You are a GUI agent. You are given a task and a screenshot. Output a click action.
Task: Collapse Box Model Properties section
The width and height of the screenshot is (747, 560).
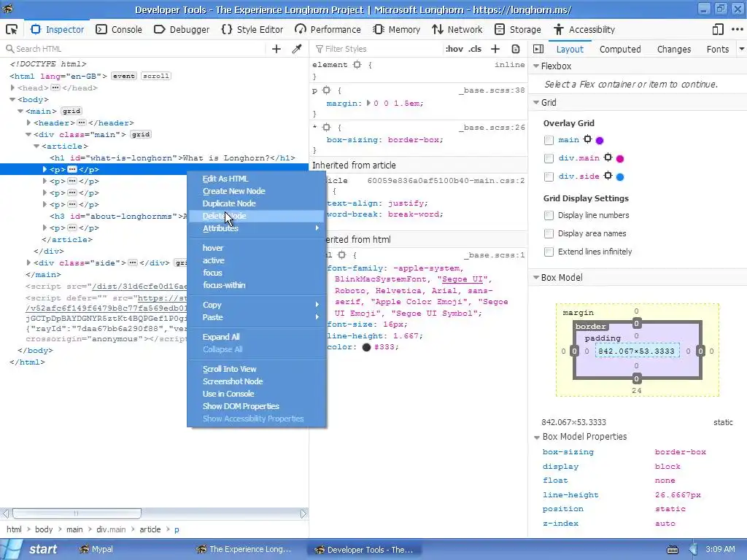click(x=537, y=437)
